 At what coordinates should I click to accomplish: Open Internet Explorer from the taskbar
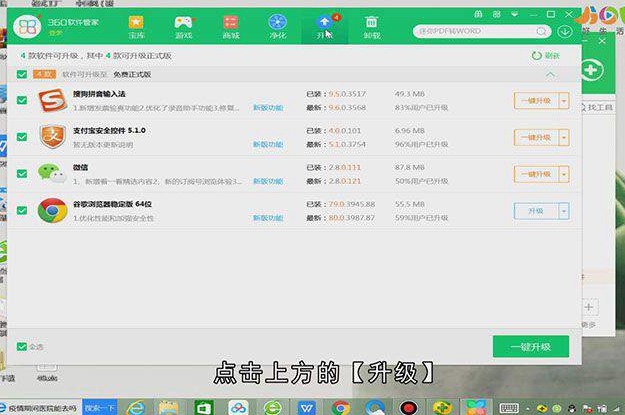[x=136, y=407]
